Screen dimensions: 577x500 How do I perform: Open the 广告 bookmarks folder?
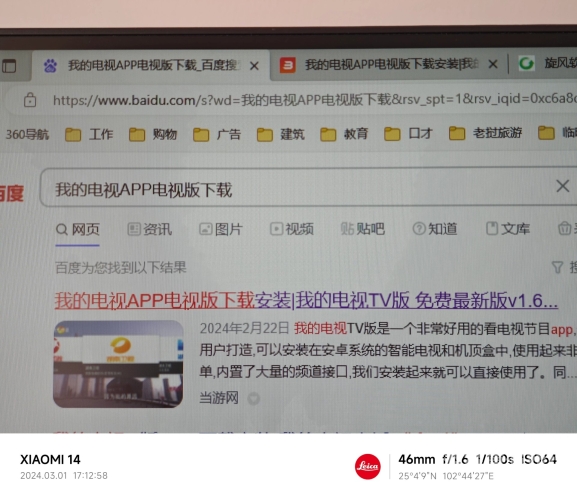tap(217, 134)
